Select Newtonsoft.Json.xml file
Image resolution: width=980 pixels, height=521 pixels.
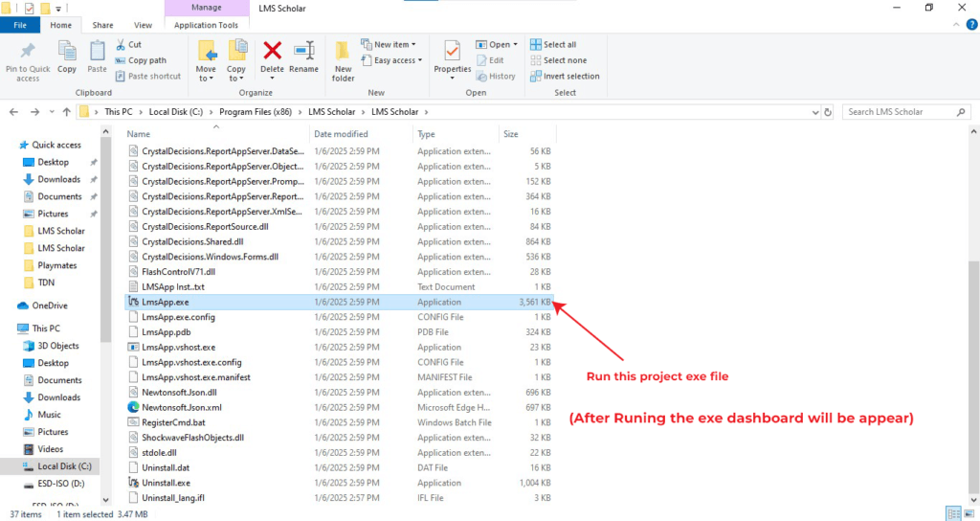click(340, 407)
